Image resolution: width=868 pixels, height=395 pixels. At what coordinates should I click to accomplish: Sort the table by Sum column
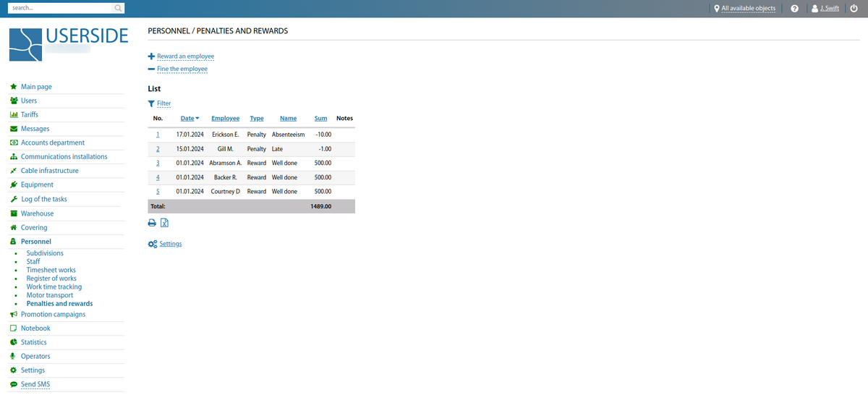pyautogui.click(x=320, y=118)
